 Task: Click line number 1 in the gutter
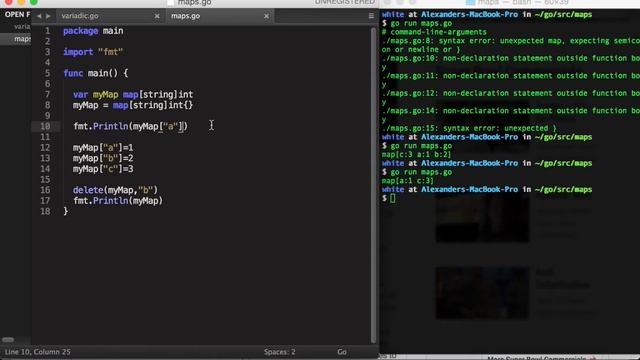(x=47, y=31)
